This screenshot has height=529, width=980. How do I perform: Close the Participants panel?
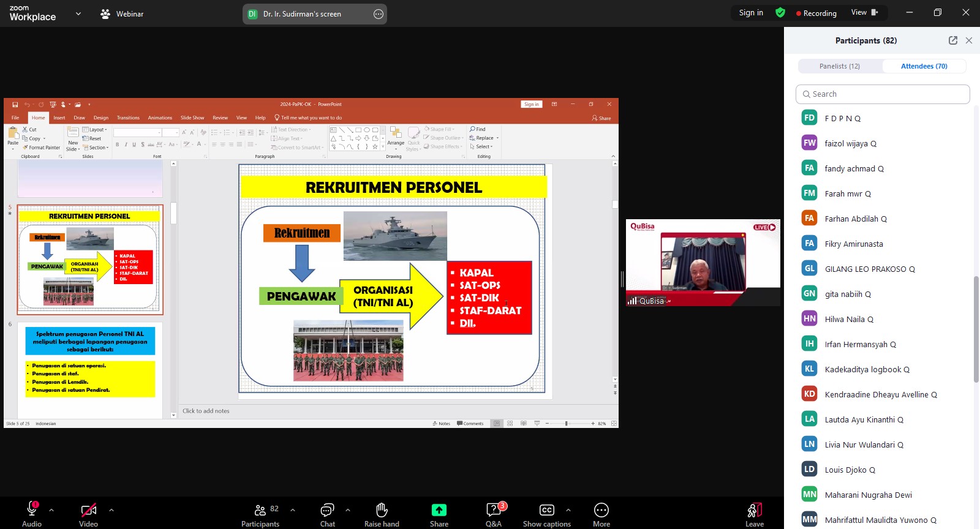click(x=969, y=40)
